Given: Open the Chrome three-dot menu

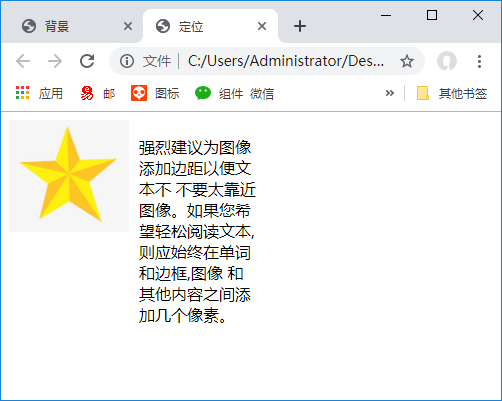Looking at the screenshot, I should click(479, 61).
